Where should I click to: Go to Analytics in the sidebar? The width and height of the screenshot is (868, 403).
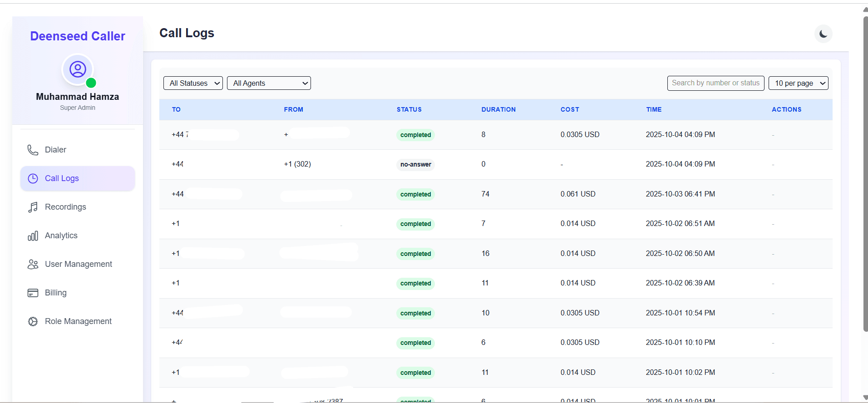coord(61,236)
